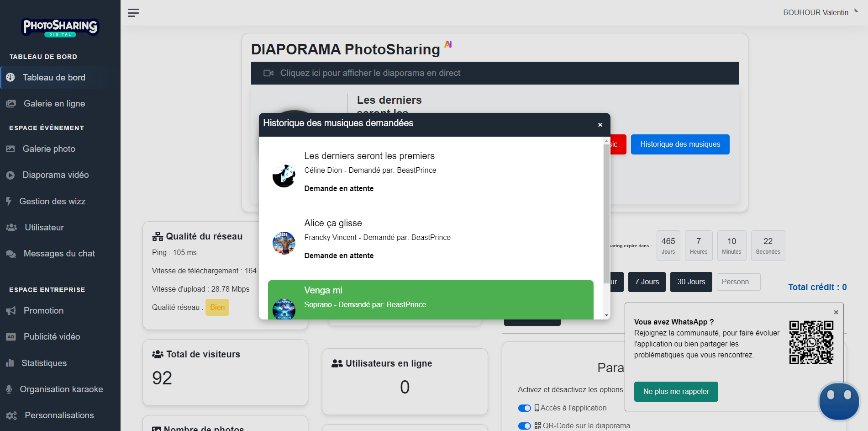Viewport: 868px width, 431px height.
Task: Open Personnalisations settings
Action: click(x=60, y=415)
